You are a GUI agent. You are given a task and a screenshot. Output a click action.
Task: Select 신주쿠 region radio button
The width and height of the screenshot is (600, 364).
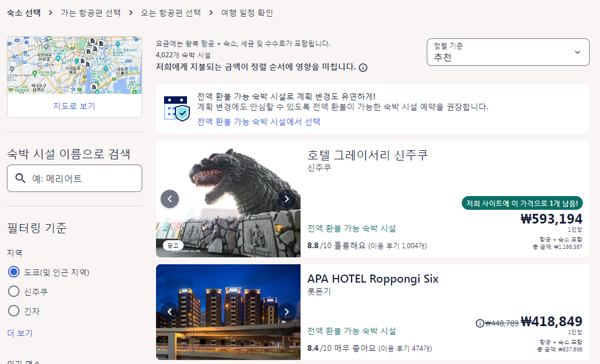14,291
